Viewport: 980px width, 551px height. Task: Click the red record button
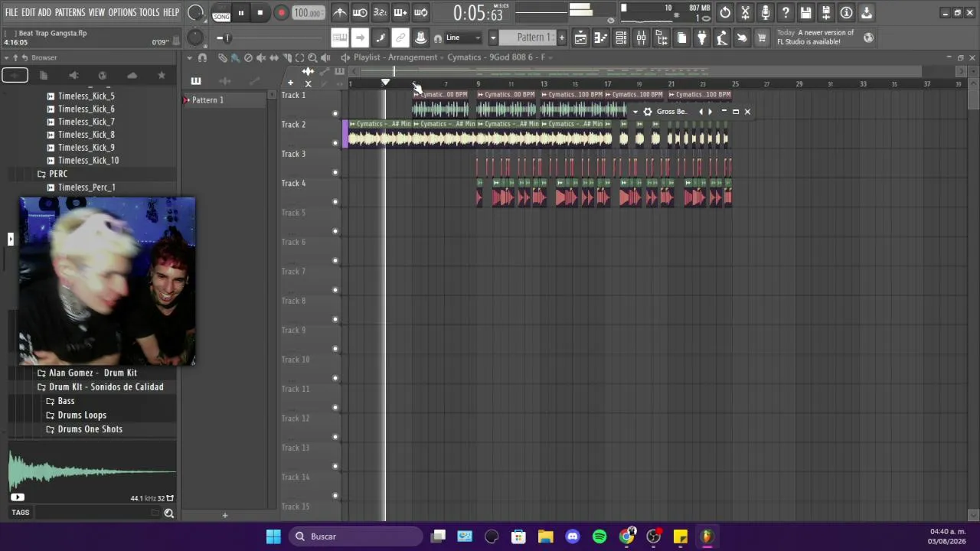281,12
